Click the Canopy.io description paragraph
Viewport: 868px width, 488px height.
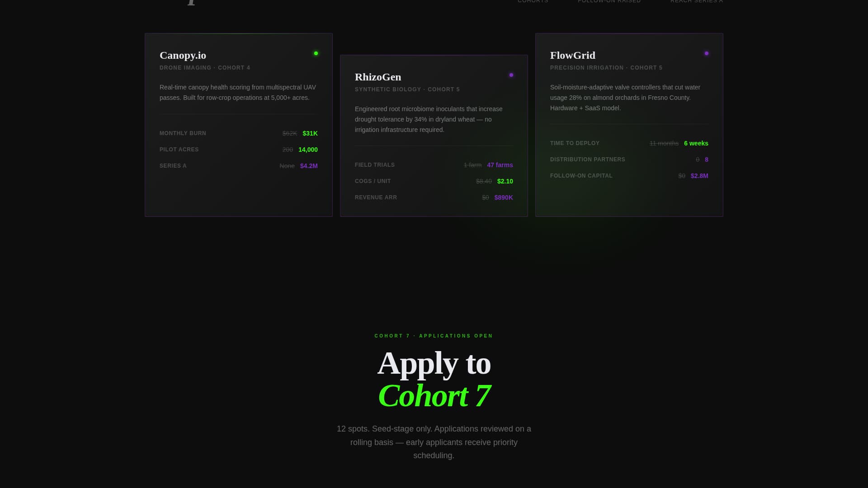click(238, 93)
